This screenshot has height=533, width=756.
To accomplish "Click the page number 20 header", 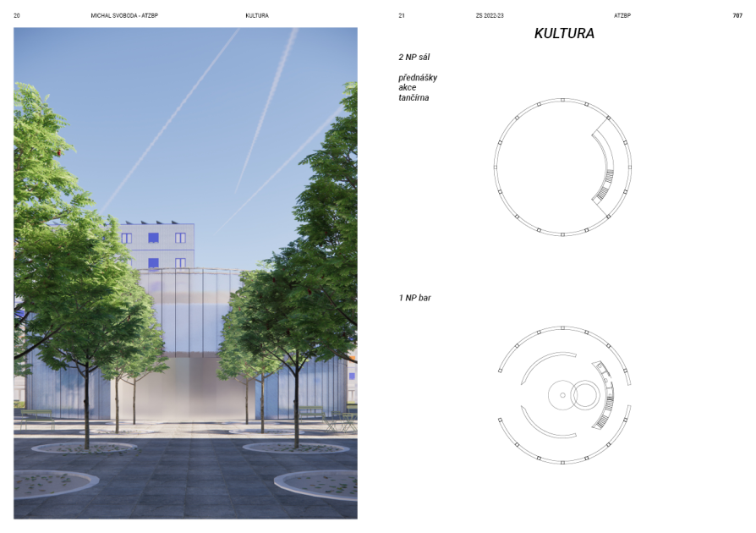I will tap(17, 15).
